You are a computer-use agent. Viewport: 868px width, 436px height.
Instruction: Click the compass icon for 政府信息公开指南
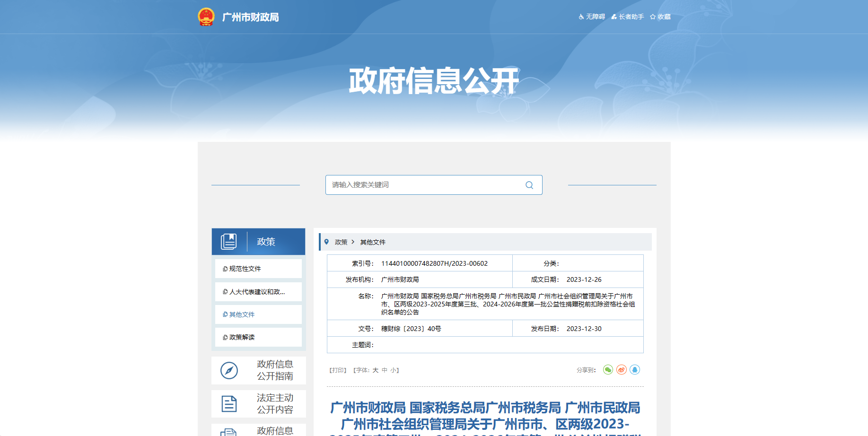point(229,370)
